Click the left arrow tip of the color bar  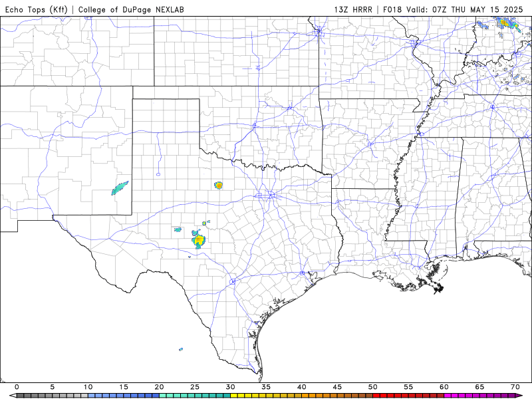pos(13,396)
